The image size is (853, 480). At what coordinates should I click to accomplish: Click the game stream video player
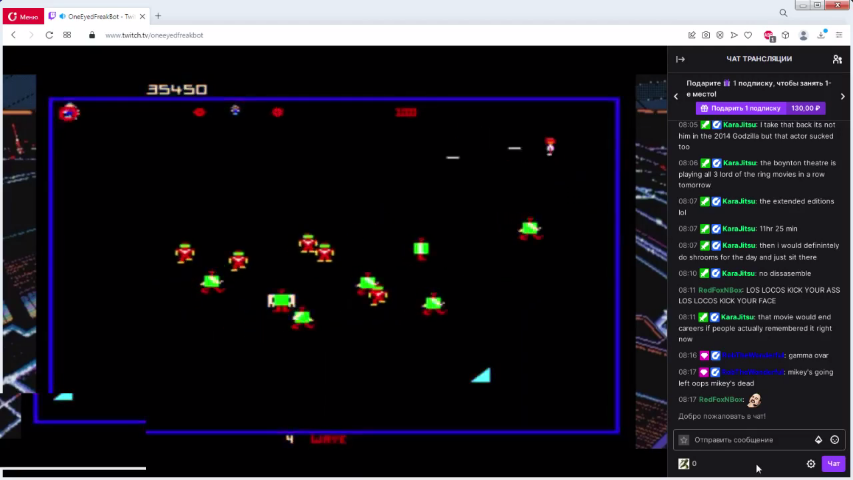click(x=334, y=261)
